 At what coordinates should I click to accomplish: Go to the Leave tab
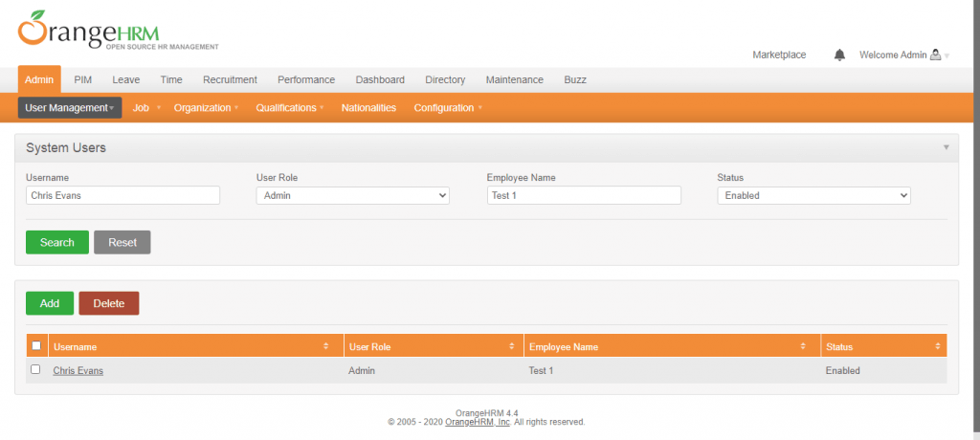pyautogui.click(x=126, y=79)
